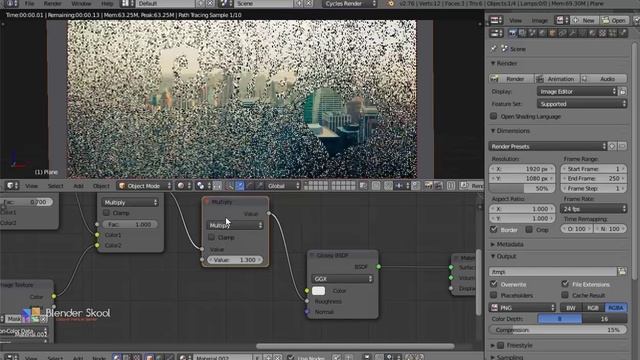Open the Modifiers wrench tab icon
This screenshot has width=640, height=360.
click(x=573, y=33)
